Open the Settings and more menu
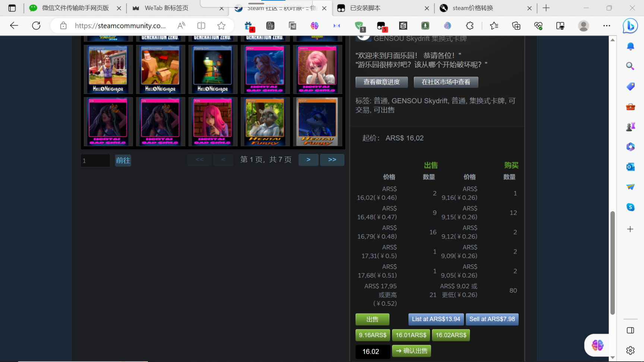The width and height of the screenshot is (644, 362). [607, 26]
